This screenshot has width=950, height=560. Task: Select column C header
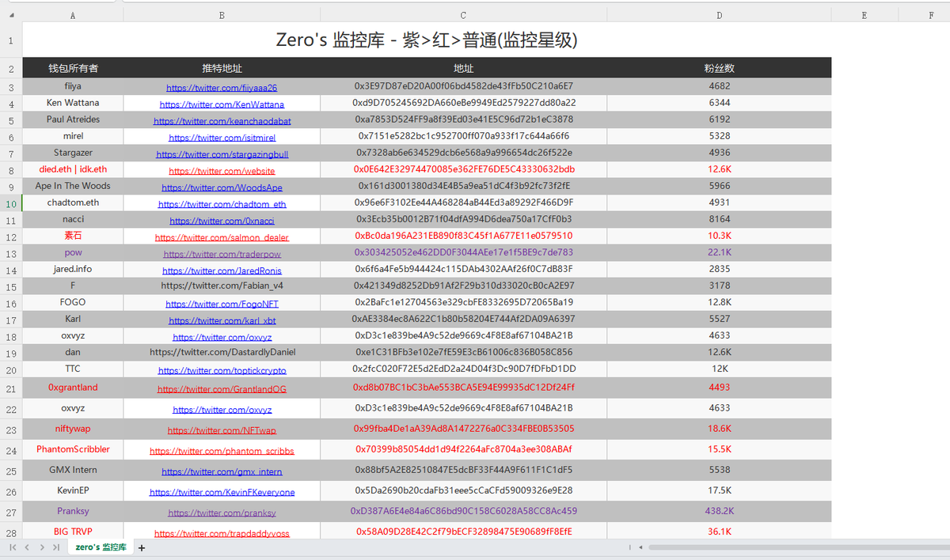pyautogui.click(x=463, y=15)
